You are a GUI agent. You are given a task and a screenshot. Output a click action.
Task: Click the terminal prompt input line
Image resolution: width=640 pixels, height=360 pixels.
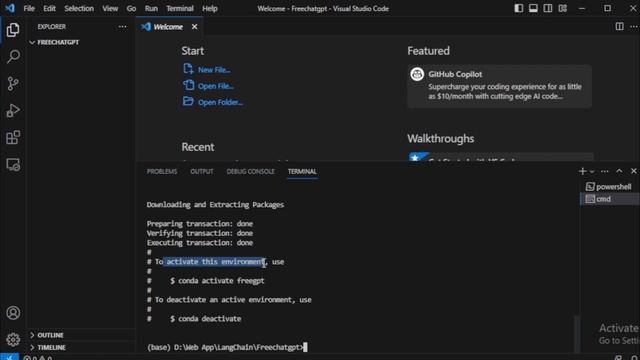(x=227, y=347)
